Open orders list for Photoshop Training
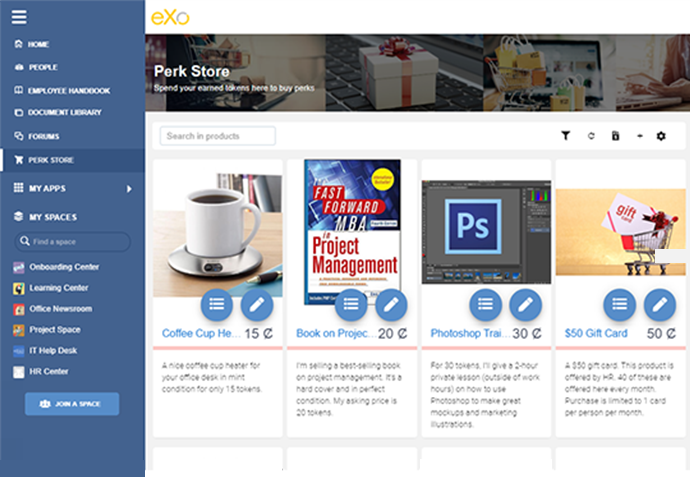This screenshot has height=477, width=690. (486, 305)
